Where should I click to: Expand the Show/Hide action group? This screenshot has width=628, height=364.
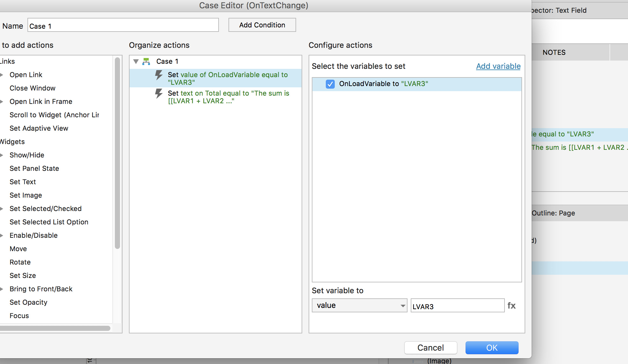click(x=2, y=155)
